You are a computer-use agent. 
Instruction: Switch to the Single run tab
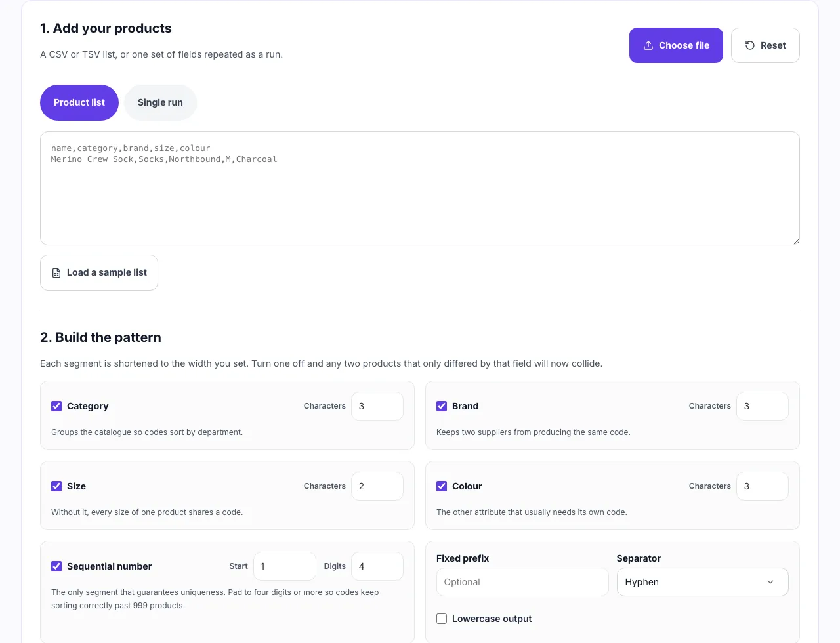(x=160, y=102)
